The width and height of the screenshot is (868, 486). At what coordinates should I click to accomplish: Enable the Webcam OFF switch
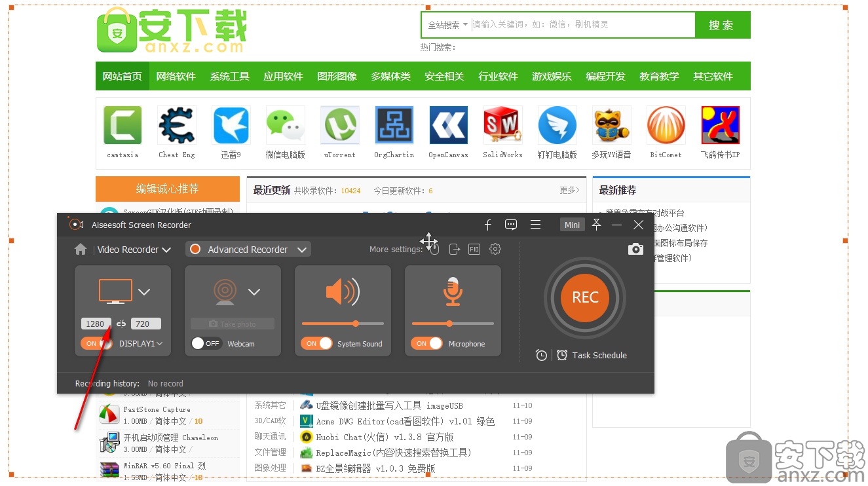point(206,343)
